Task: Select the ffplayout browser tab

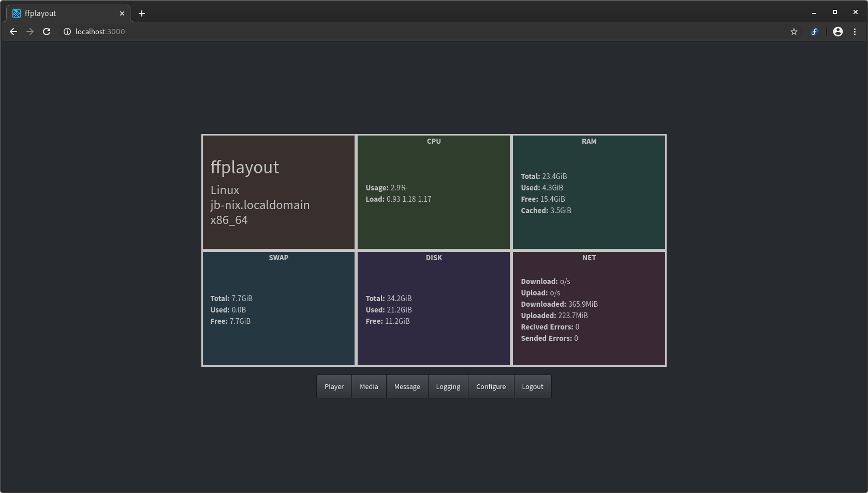Action: (x=68, y=13)
